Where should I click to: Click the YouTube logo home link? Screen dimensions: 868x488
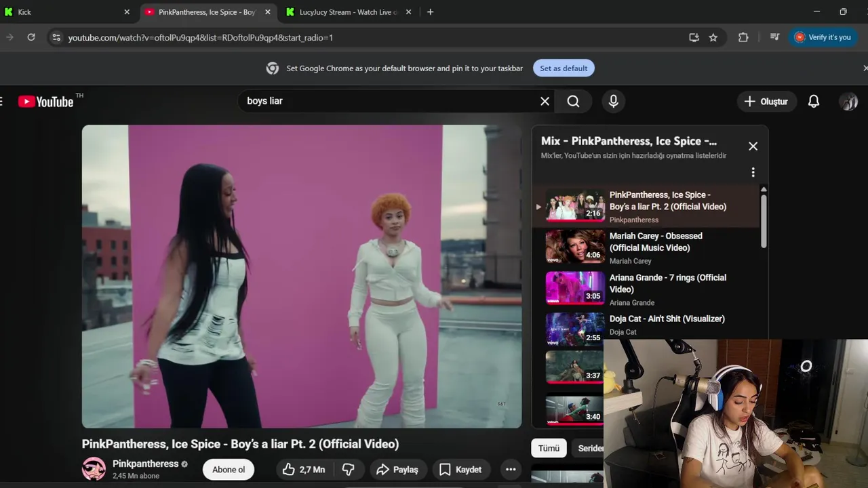point(46,102)
